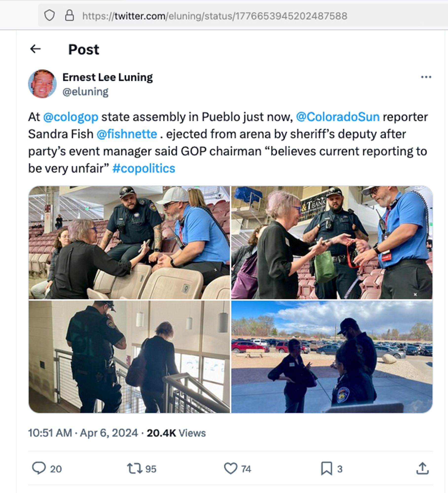The image size is (448, 493).
Task: Open the top-right photo showing lanyard handoff
Action: [x=332, y=243]
